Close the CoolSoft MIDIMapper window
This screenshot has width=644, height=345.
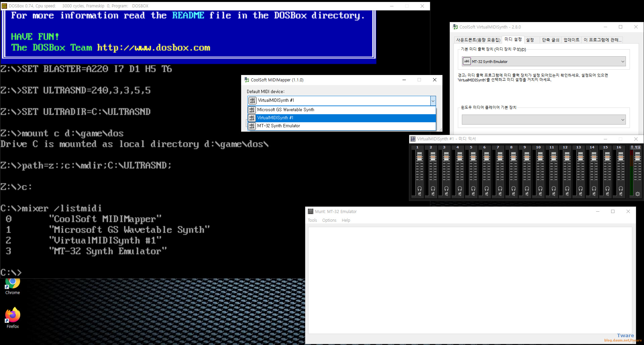(x=435, y=80)
